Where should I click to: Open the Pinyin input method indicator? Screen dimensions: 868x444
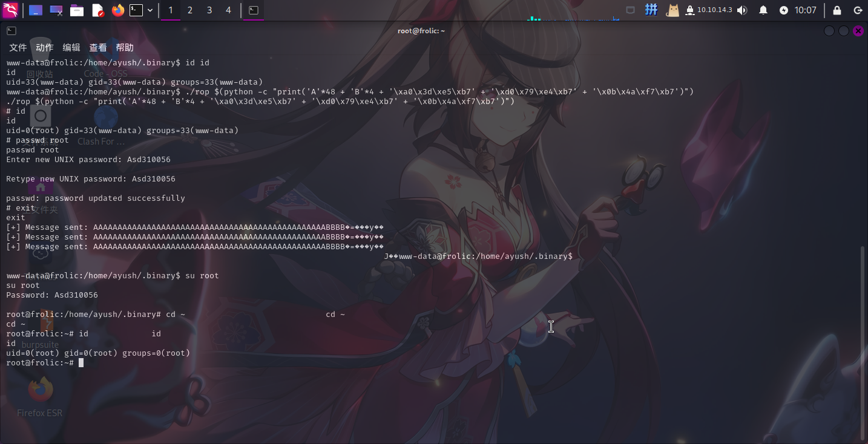tap(651, 10)
